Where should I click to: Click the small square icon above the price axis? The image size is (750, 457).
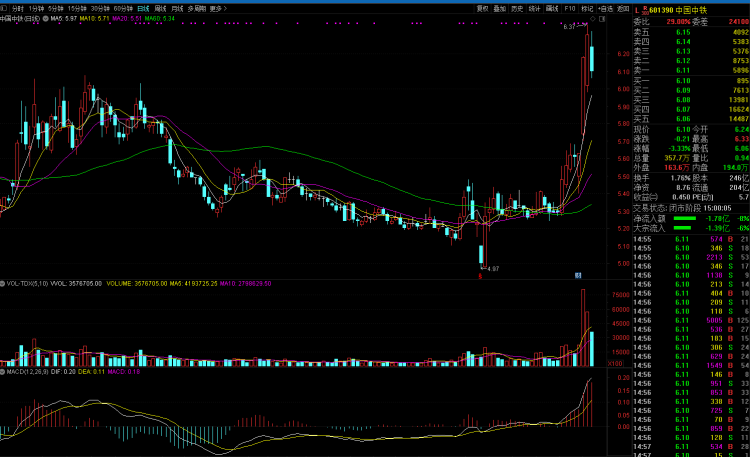600,19
